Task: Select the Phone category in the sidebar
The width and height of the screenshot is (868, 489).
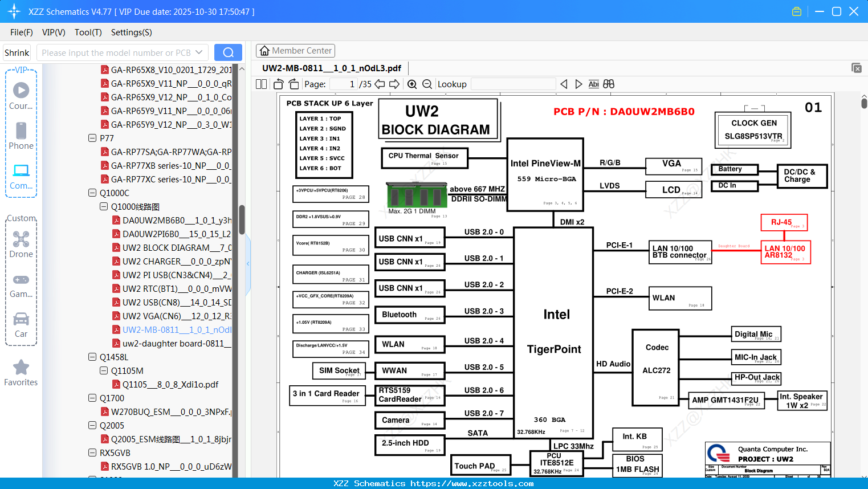Action: (x=21, y=136)
